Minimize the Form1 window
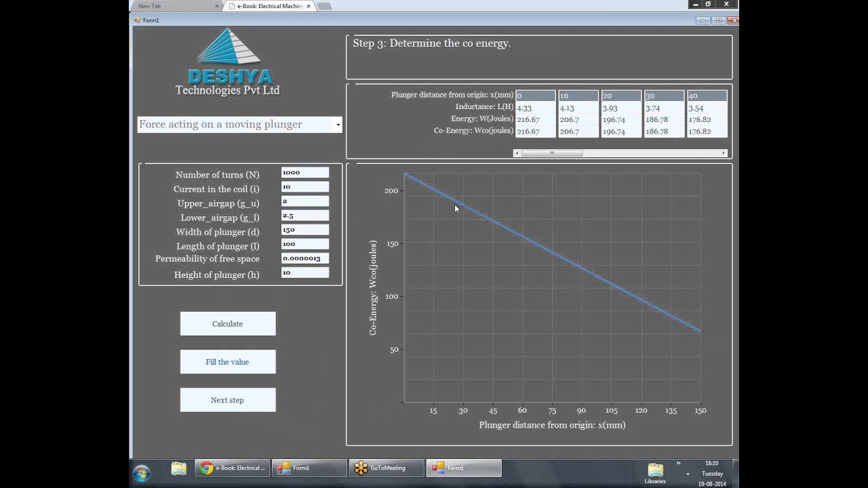Viewport: 868px width, 488px height. [703, 20]
